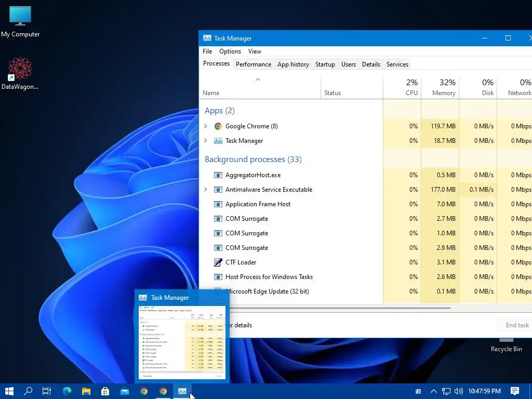The width and height of the screenshot is (532, 399).
Task: Click Background processes (33) group header
Action: tap(253, 159)
